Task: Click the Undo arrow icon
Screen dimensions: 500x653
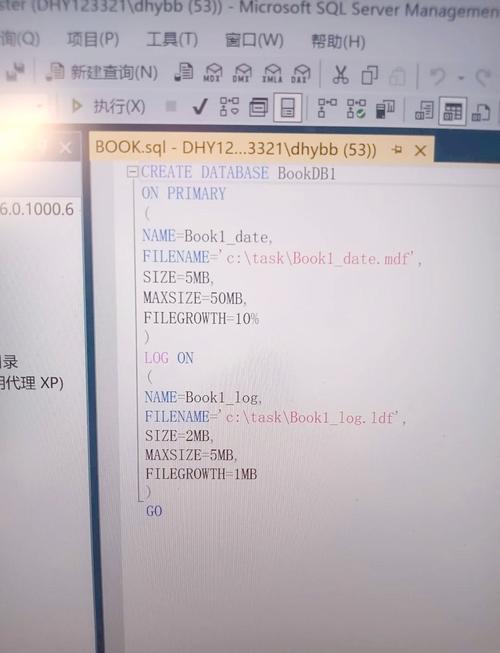Action: coord(438,77)
